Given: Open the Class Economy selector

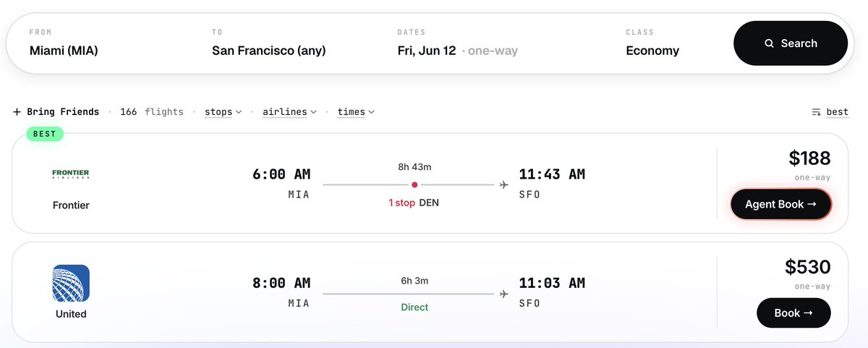Looking at the screenshot, I should pyautogui.click(x=652, y=43).
